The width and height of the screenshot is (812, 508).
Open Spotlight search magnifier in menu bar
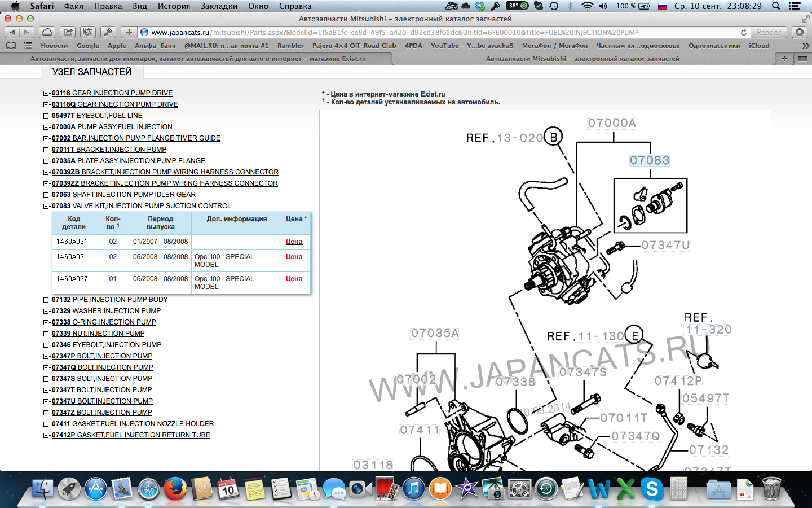tap(776, 6)
